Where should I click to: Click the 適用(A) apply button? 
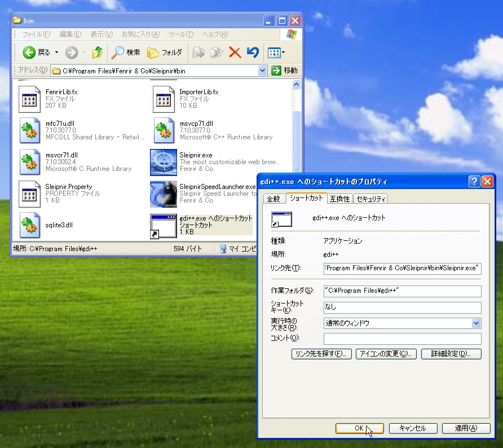click(466, 428)
